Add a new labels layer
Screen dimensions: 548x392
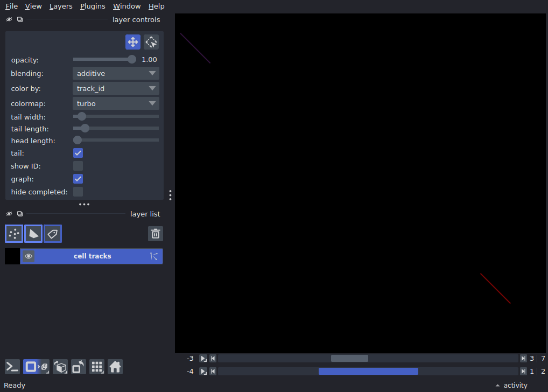(x=53, y=234)
